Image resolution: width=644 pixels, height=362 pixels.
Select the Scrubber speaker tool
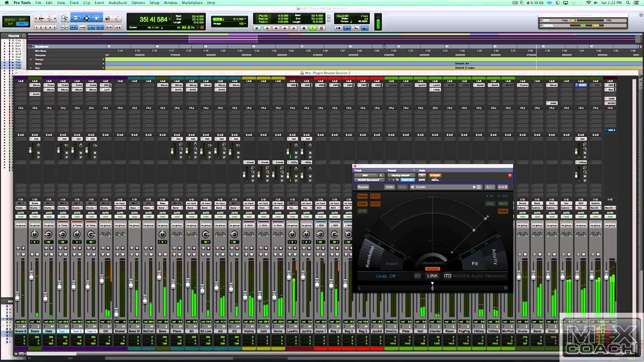pos(107,18)
